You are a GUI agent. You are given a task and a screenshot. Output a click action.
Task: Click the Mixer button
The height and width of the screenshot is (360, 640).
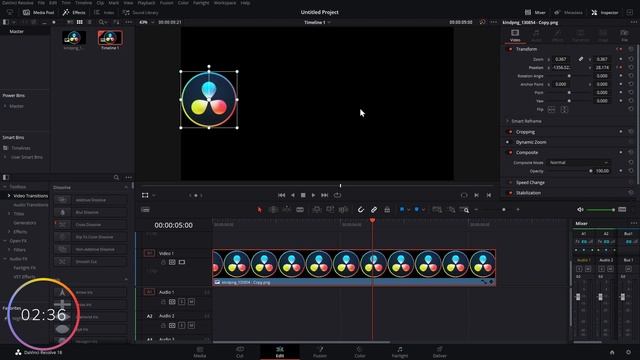click(x=536, y=12)
